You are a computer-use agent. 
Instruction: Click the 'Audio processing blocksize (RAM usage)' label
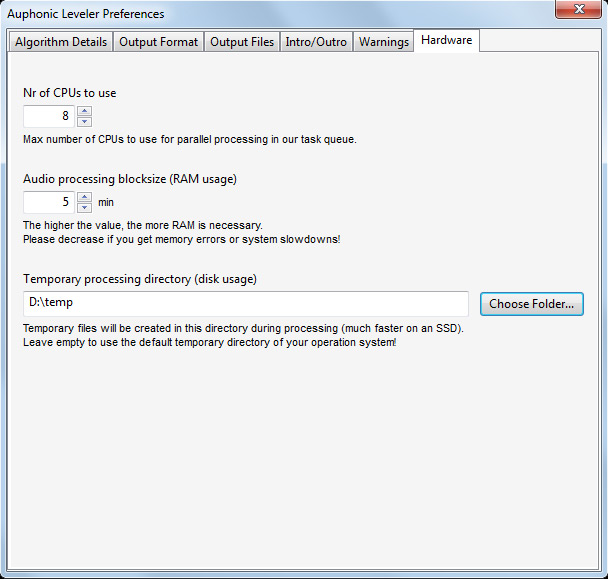[x=129, y=179]
